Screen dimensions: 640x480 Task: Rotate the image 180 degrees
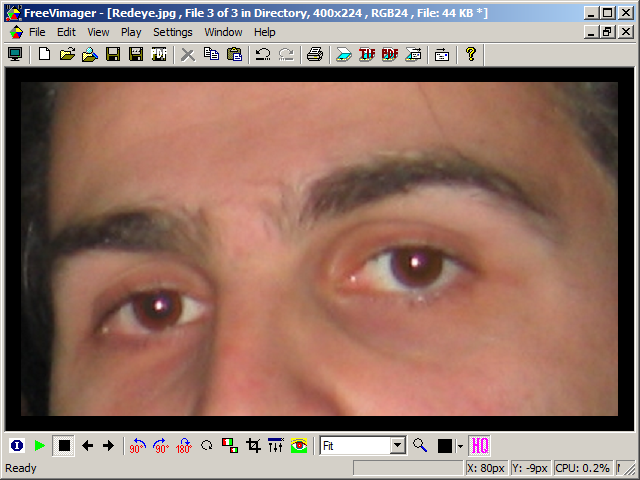point(184,446)
